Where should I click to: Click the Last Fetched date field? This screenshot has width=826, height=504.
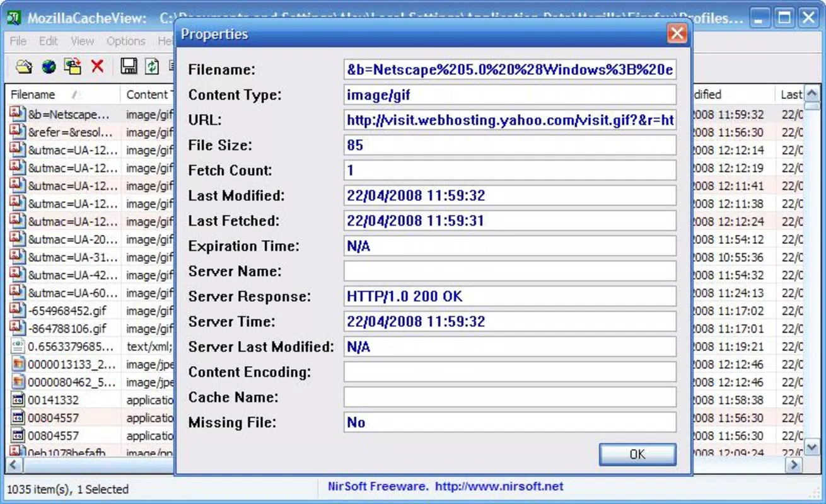[x=510, y=220]
